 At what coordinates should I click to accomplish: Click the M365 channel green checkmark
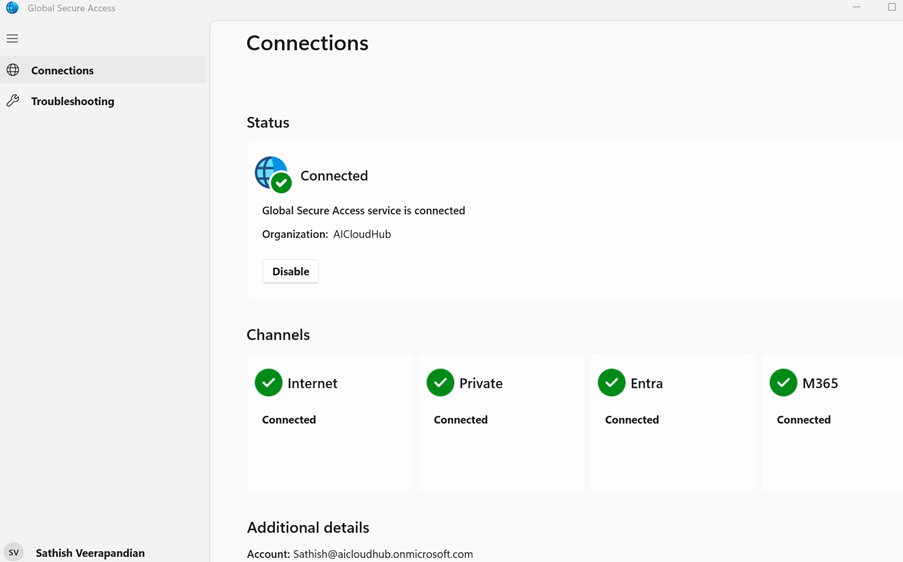pos(783,383)
